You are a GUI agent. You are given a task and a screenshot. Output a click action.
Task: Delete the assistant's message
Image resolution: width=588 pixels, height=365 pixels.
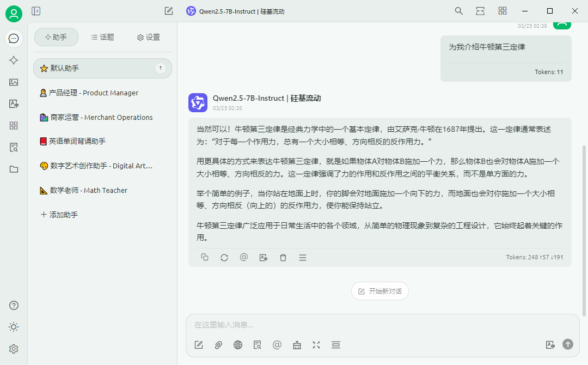coord(283,257)
